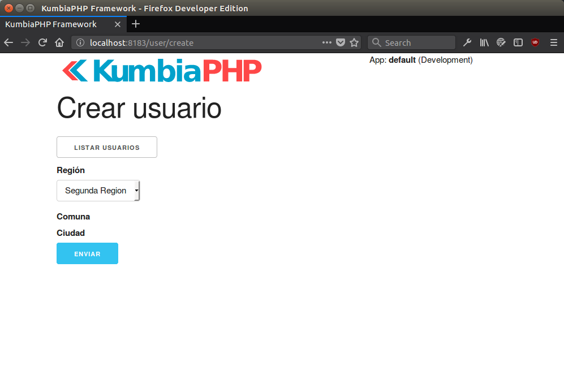Select the KumbiaPHP Framework tab
Viewport: 564px width, 392px height.
pyautogui.click(x=63, y=24)
